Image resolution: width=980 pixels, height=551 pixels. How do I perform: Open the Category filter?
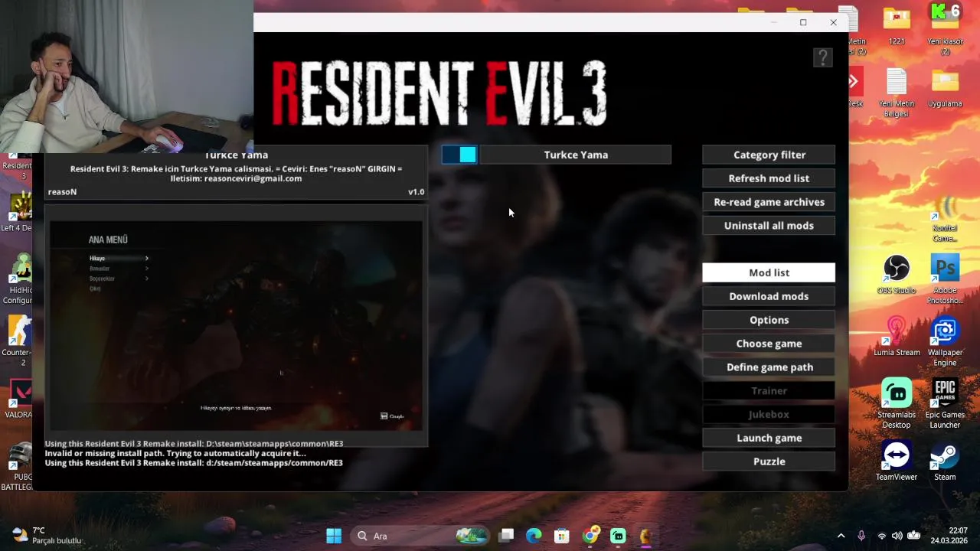[x=769, y=155]
